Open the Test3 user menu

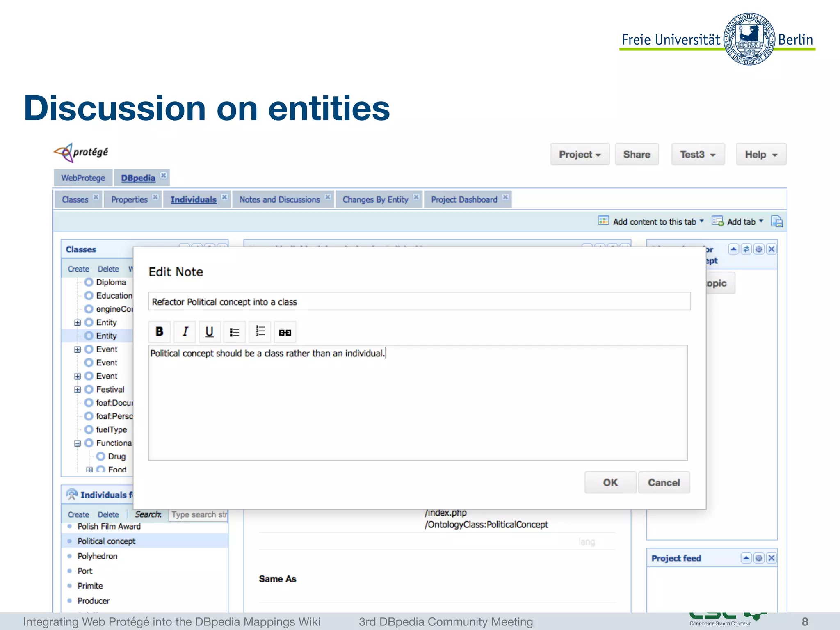coord(698,155)
